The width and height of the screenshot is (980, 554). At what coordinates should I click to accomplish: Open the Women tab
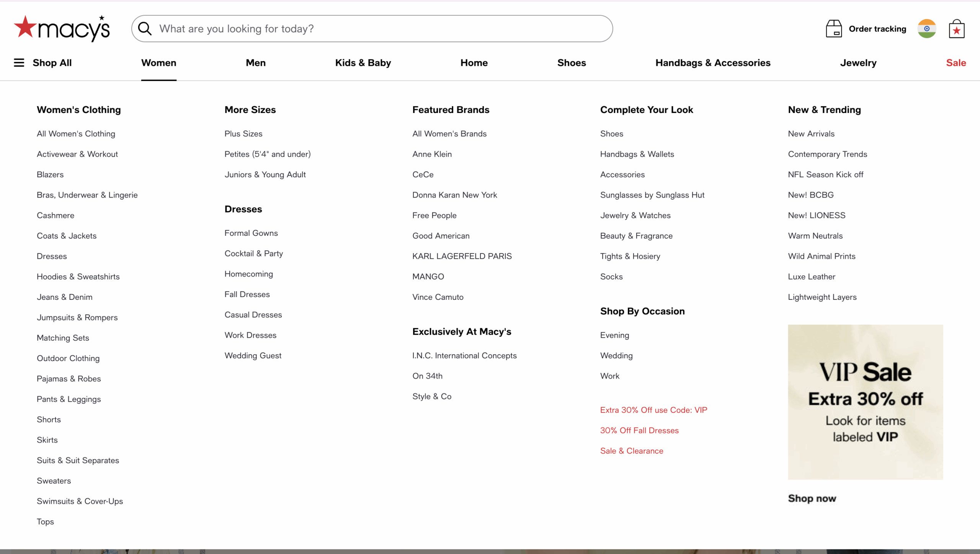159,63
